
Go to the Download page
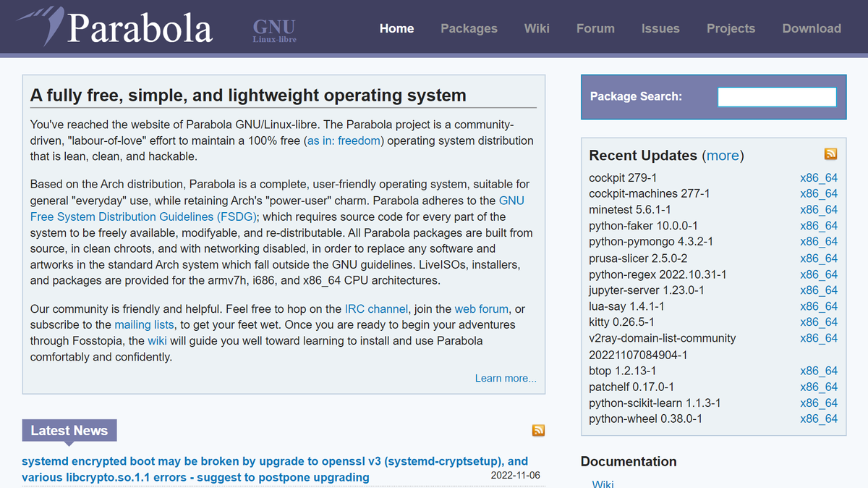[x=812, y=28]
